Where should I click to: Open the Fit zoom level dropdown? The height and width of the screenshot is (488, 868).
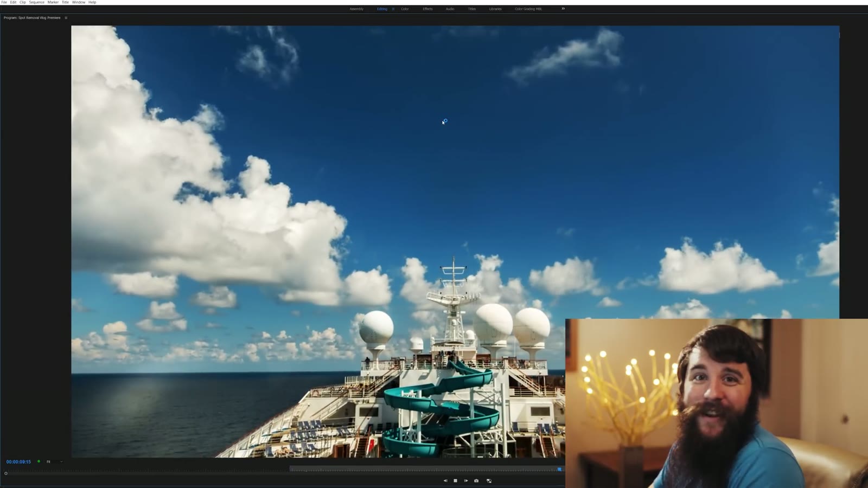coord(54,462)
